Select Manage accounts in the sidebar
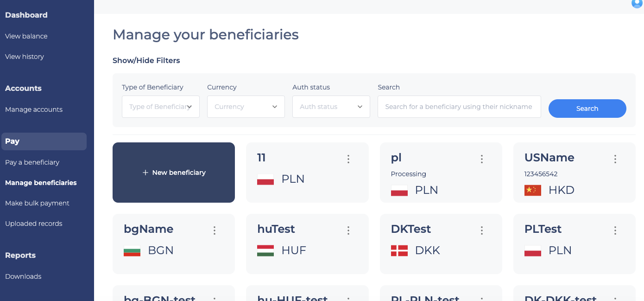This screenshot has height=301, width=644. click(34, 109)
